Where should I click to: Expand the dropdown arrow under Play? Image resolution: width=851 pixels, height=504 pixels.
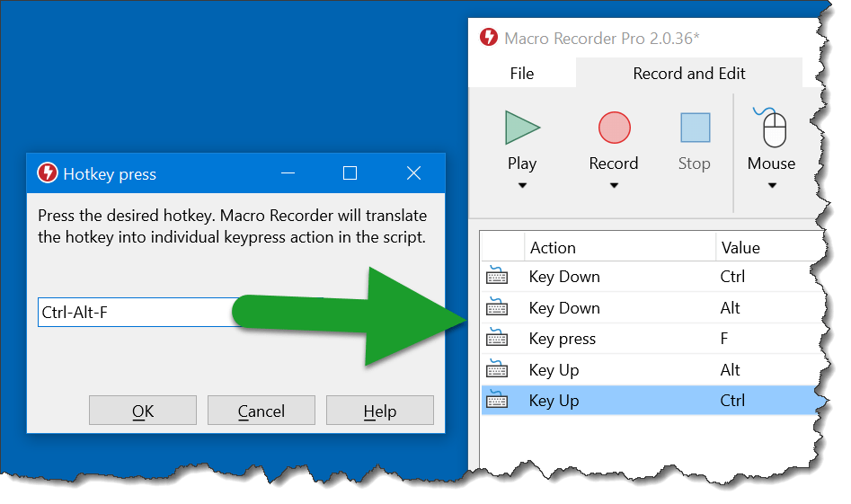pyautogui.click(x=522, y=186)
